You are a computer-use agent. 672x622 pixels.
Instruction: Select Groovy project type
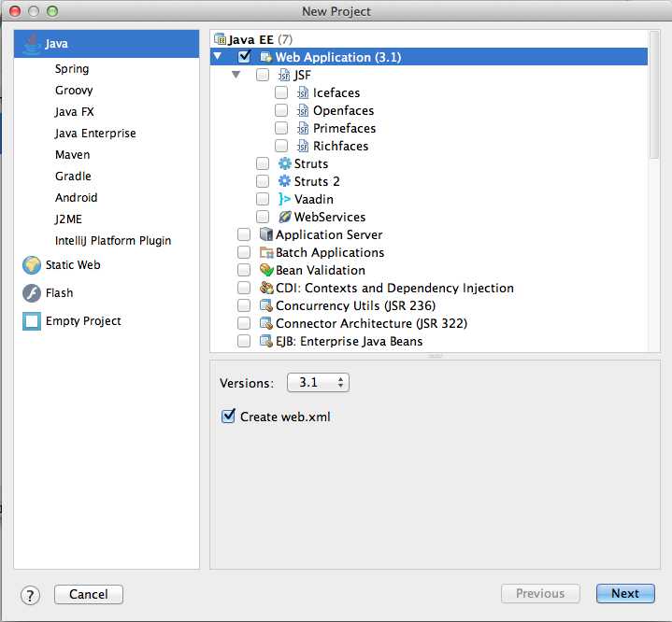(x=74, y=91)
